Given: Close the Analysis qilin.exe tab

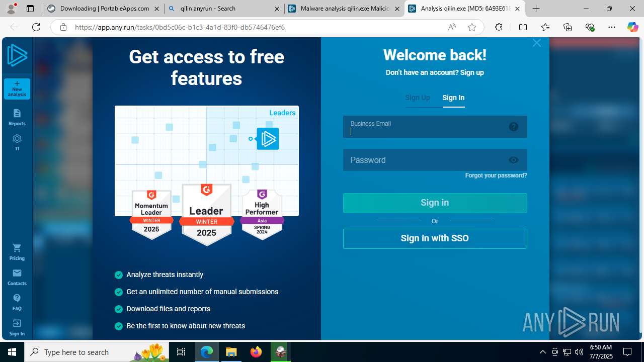Looking at the screenshot, I should (x=517, y=9).
